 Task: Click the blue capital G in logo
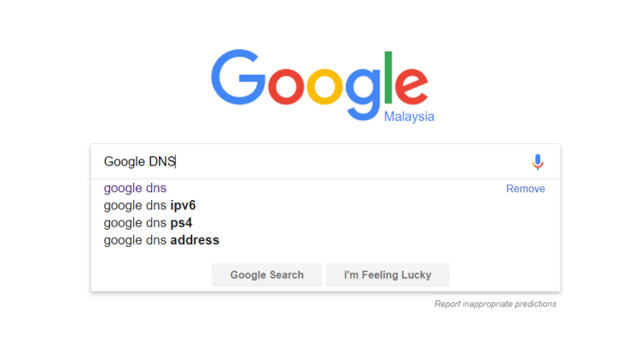coord(238,77)
